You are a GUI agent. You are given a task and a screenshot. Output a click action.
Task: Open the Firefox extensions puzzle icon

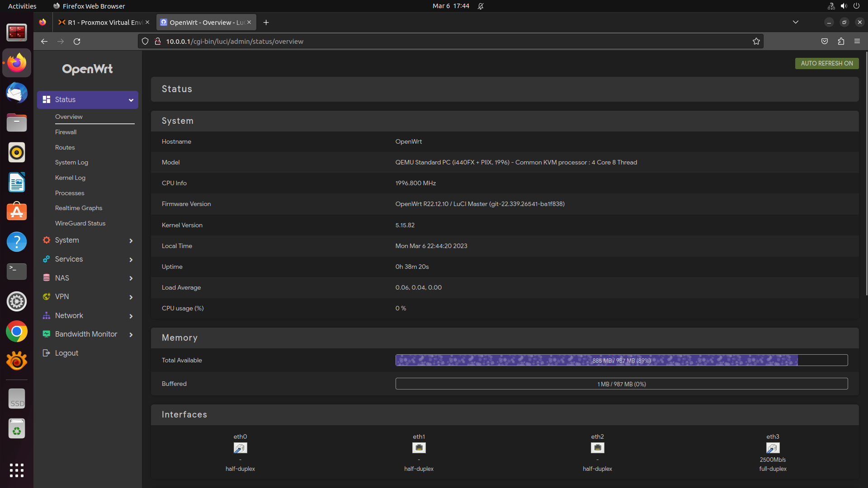tap(841, 41)
